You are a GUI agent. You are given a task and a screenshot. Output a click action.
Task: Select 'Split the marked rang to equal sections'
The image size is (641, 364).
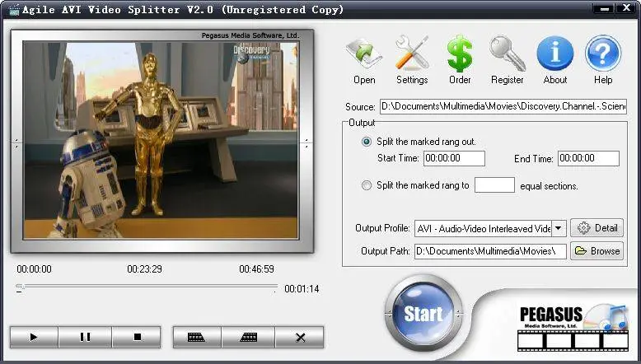pyautogui.click(x=367, y=185)
